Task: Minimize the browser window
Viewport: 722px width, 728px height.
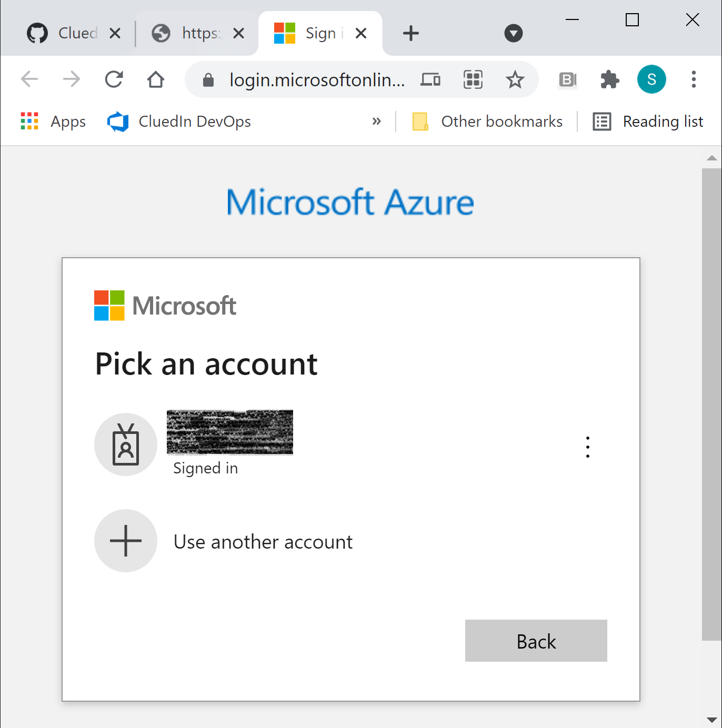Action: pos(572,20)
